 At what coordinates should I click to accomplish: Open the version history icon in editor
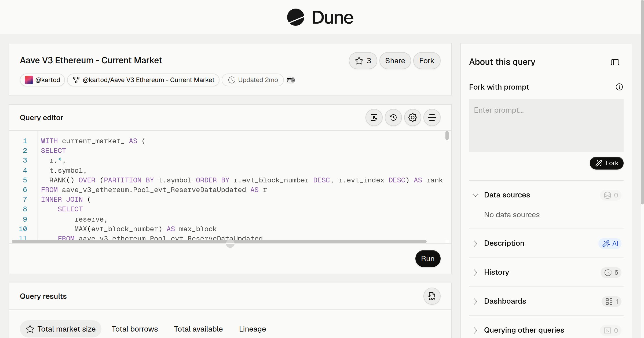pos(393,117)
